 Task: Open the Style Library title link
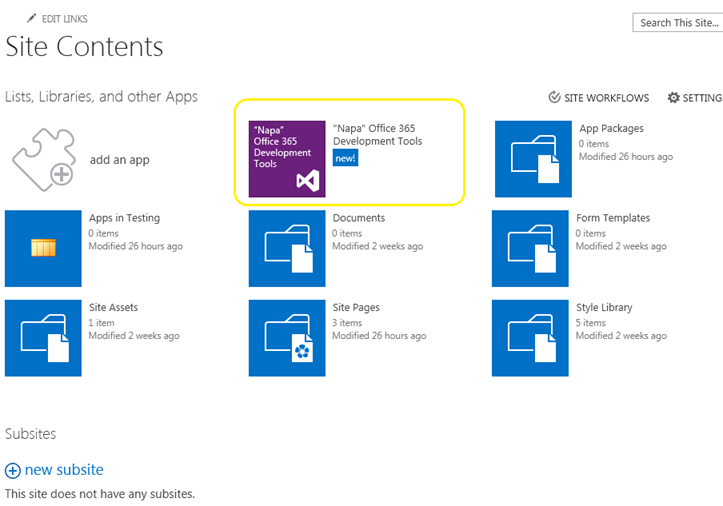[604, 307]
